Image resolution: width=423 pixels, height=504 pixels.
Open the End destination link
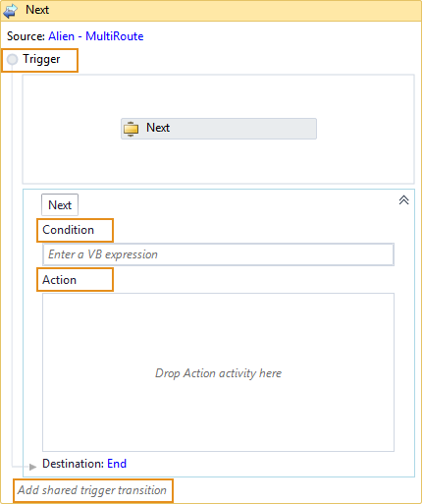[117, 464]
